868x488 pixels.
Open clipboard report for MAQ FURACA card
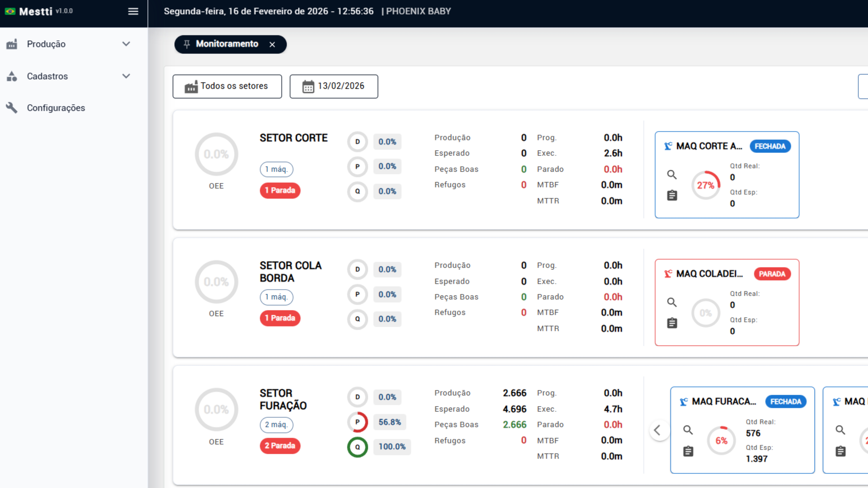[x=688, y=451]
